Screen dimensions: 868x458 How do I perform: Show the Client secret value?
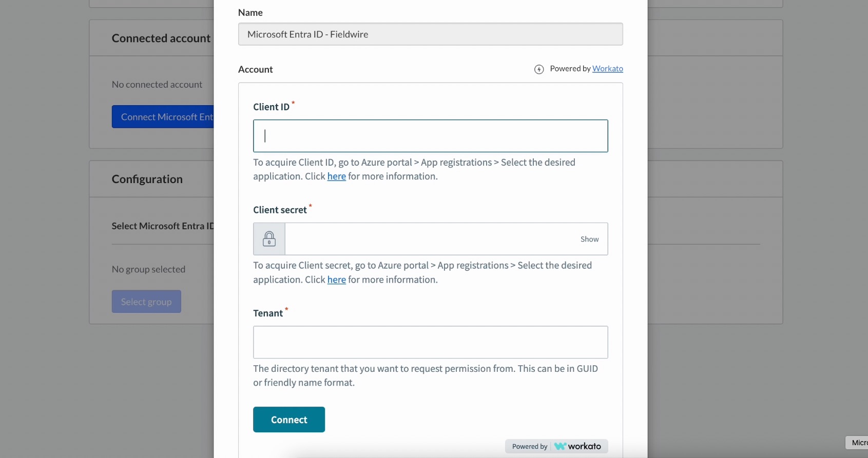589,239
